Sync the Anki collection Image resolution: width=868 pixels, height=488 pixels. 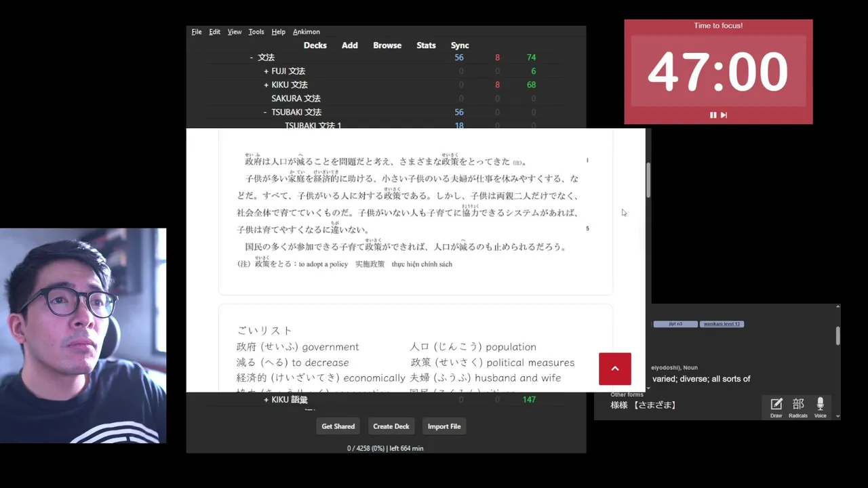click(460, 45)
